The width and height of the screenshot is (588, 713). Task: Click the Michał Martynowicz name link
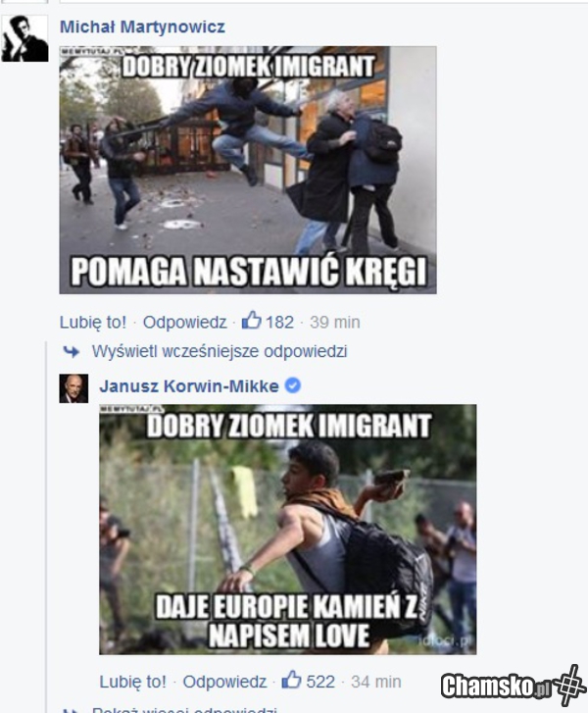(142, 26)
